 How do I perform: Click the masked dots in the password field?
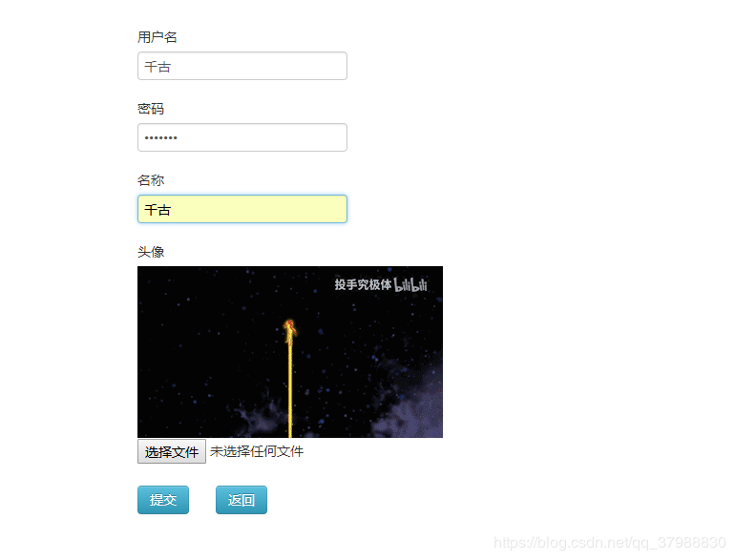(160, 137)
